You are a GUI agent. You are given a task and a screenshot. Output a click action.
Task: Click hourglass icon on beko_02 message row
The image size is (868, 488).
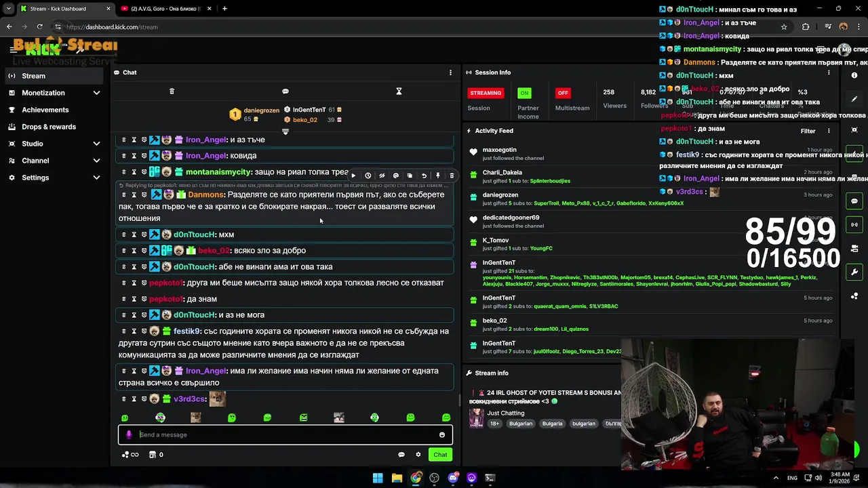tap(134, 251)
